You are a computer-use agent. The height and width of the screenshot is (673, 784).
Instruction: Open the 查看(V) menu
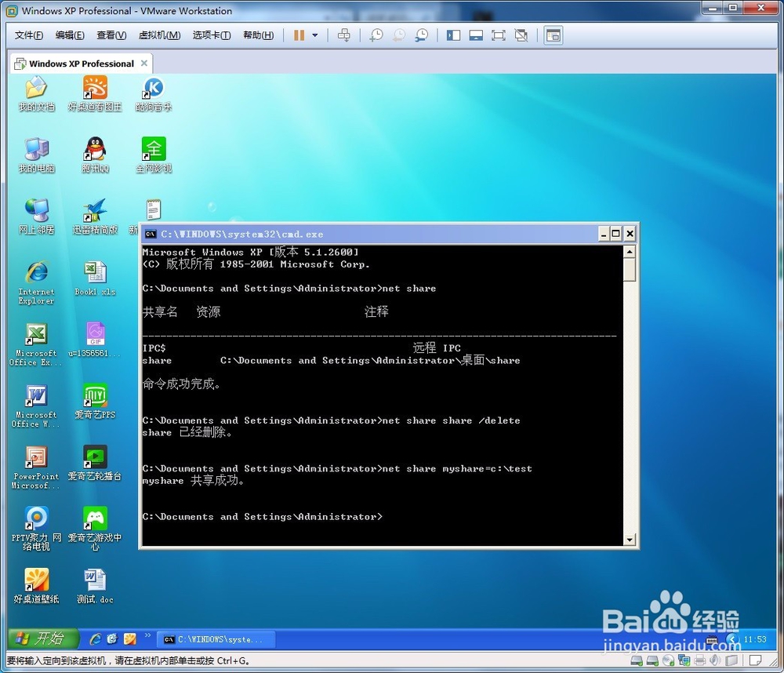pos(111,35)
